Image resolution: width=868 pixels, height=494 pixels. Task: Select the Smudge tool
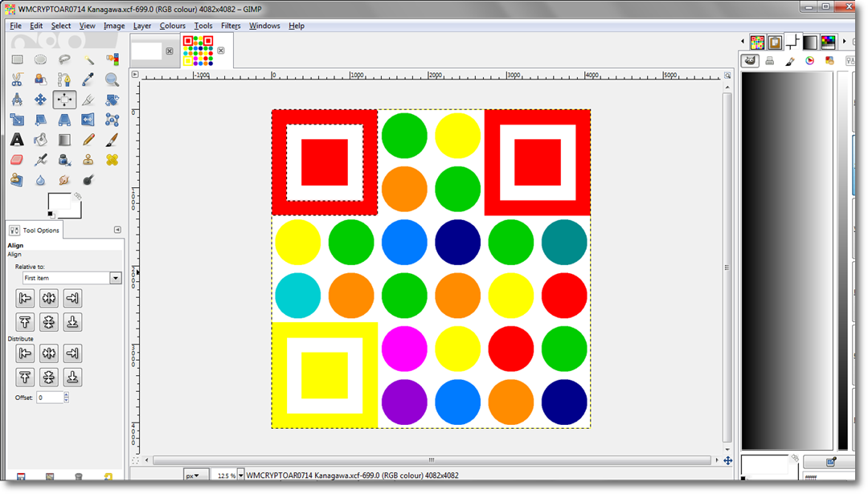point(64,180)
